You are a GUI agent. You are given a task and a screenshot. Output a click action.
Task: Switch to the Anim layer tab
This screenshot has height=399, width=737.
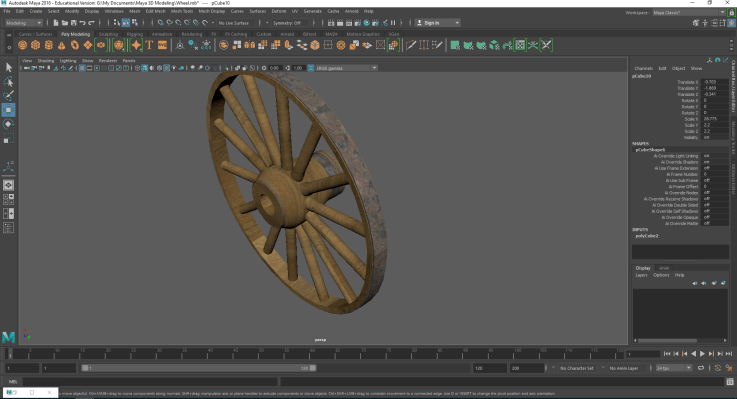[x=664, y=268]
